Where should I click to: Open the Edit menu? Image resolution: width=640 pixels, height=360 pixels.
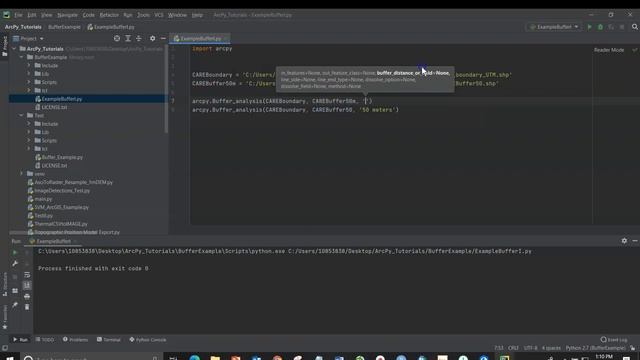(32, 15)
